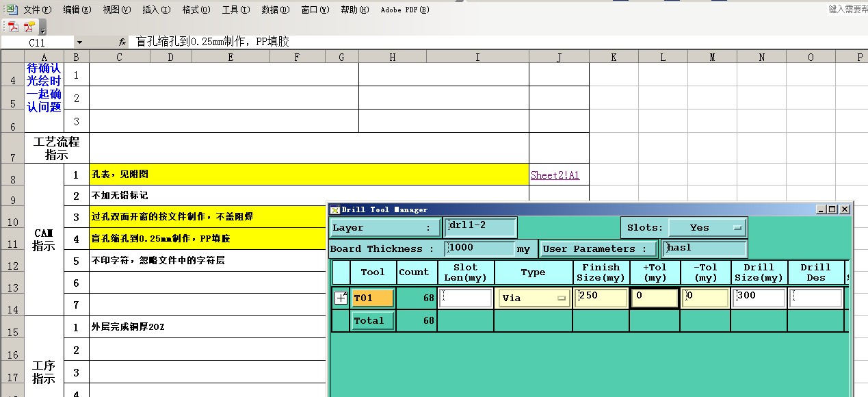Click the Slot Len field for T01
The width and height of the screenshot is (868, 397).
click(x=466, y=298)
